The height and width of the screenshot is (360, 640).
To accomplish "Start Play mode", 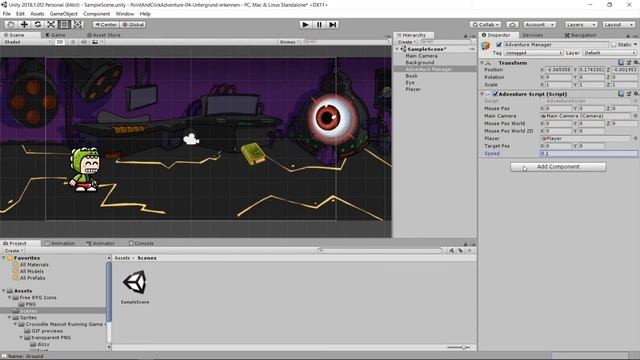I will (305, 24).
